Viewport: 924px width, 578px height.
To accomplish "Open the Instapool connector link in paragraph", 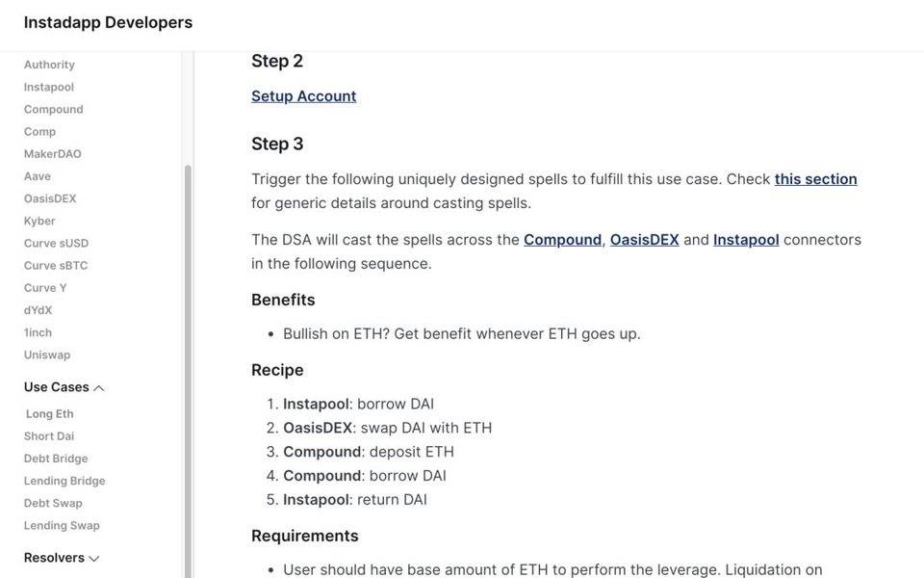I will (746, 240).
